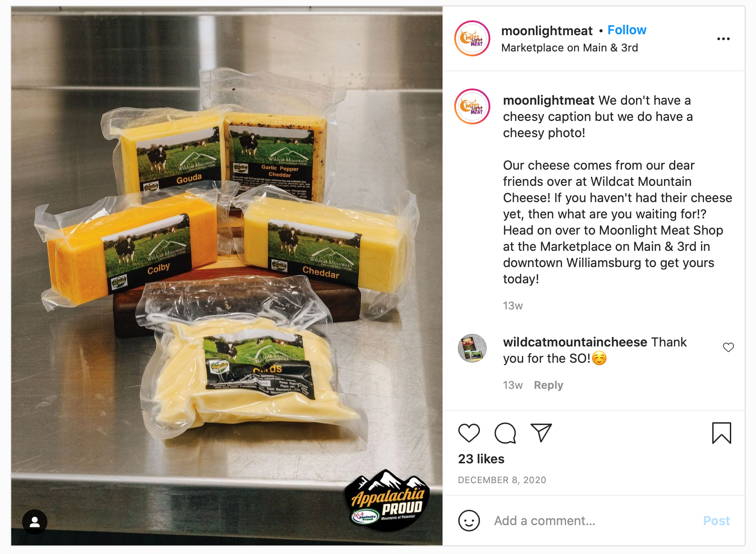Open emoji picker smiley icon
This screenshot has width=756, height=554.
tap(469, 521)
